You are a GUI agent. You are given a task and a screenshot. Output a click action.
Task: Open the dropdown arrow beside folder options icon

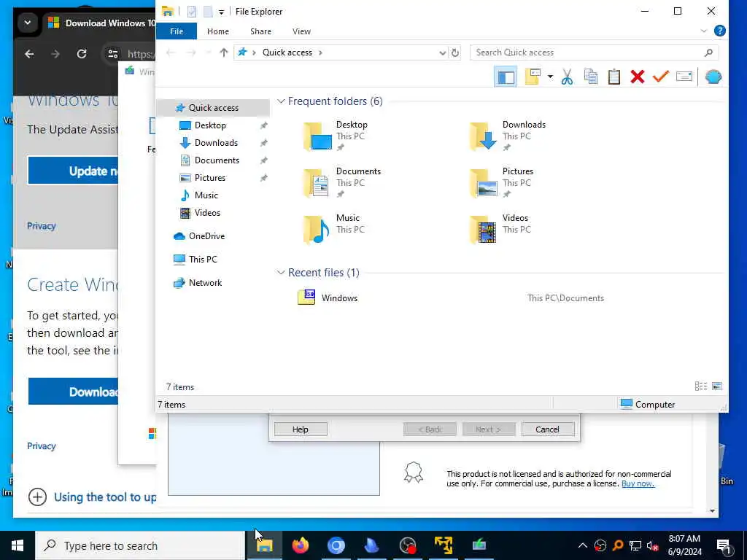tap(550, 77)
